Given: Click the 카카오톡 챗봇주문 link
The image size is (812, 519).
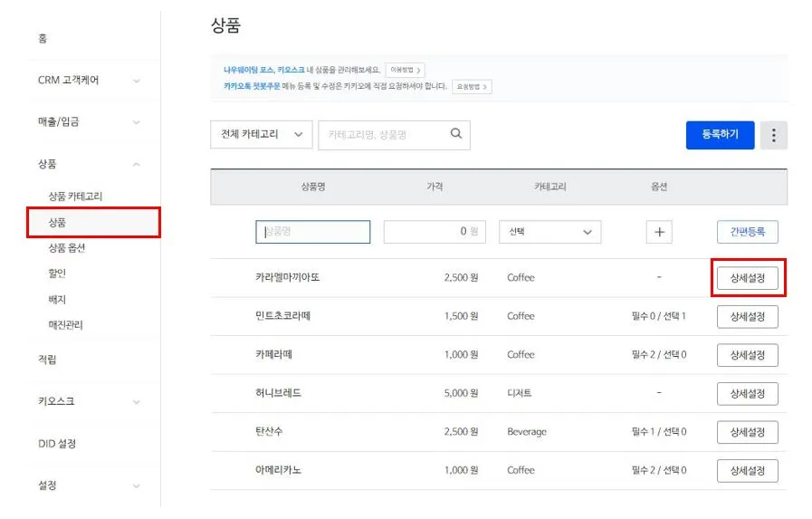Looking at the screenshot, I should [252, 86].
